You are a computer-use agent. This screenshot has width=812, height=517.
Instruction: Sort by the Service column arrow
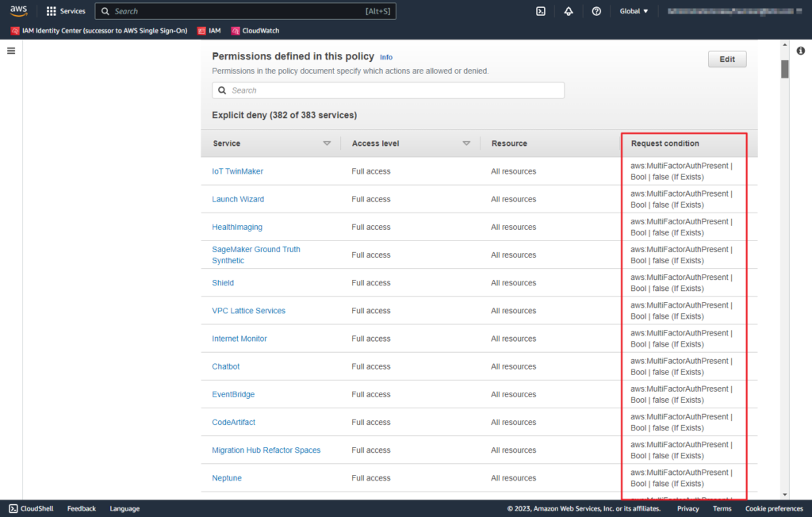click(327, 144)
